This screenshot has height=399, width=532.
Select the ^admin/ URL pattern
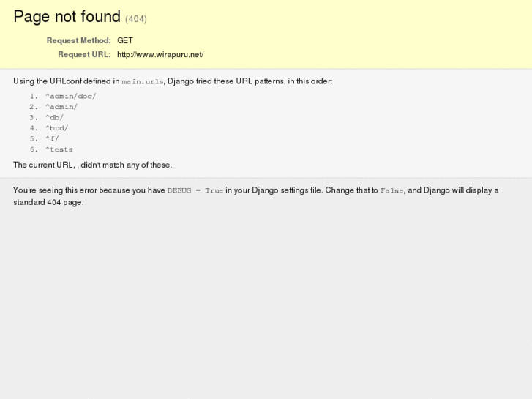(x=61, y=107)
